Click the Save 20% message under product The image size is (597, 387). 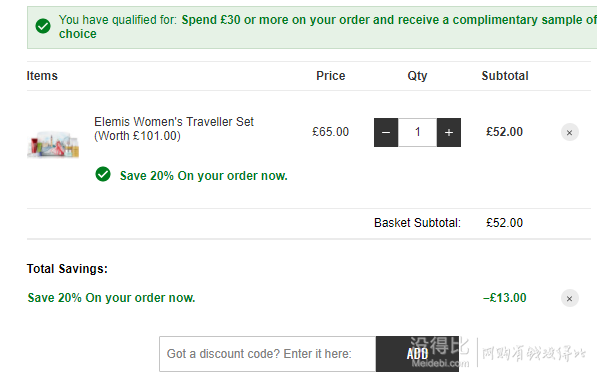point(203,176)
